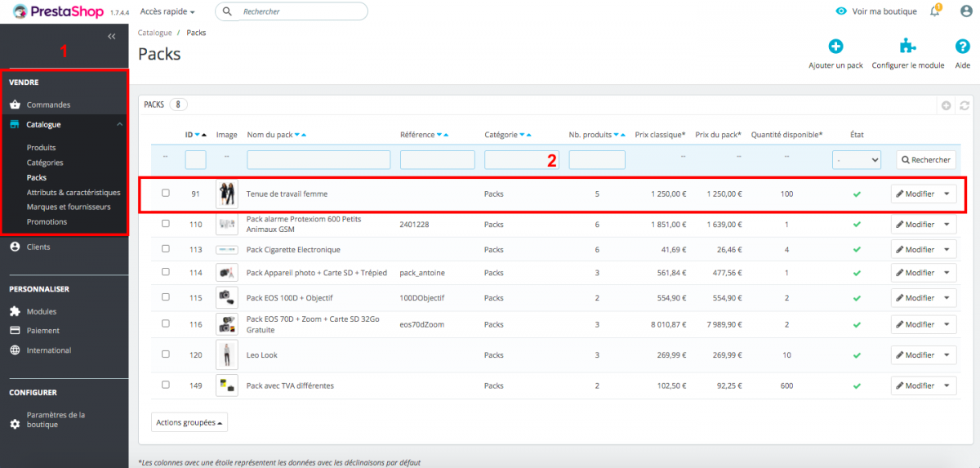
Task: Click the Rechercher filter button
Action: 925,160
